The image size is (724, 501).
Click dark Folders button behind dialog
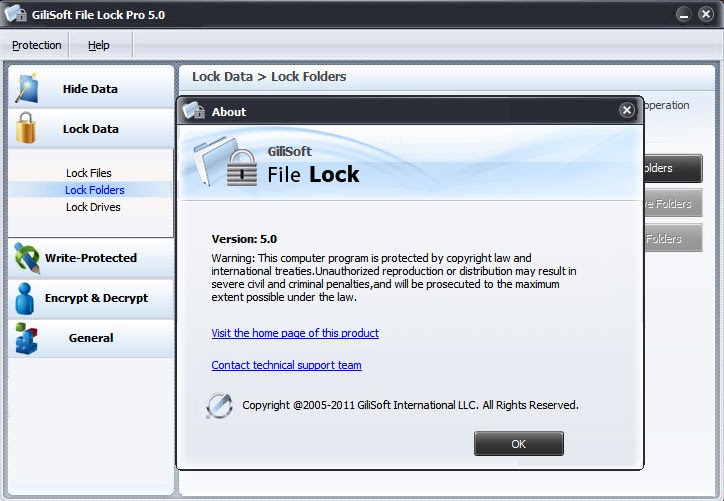point(673,168)
